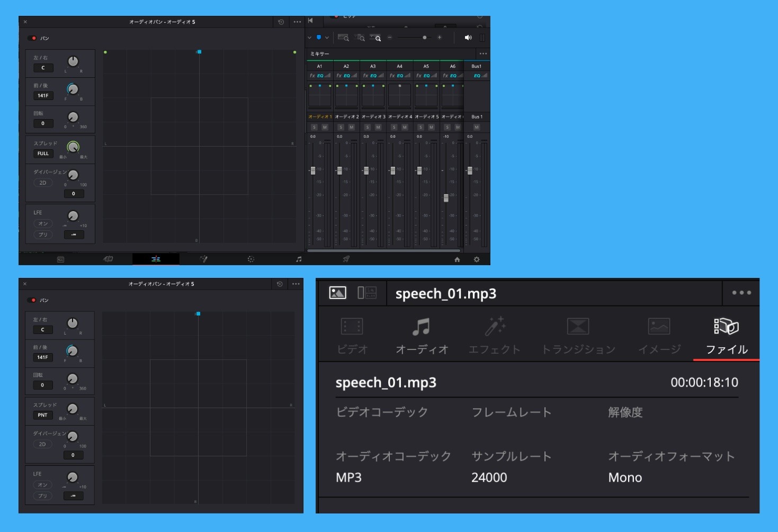This screenshot has height=532, width=778.
Task: Click the A4 mixer pan thumbnail
Action: pyautogui.click(x=400, y=96)
